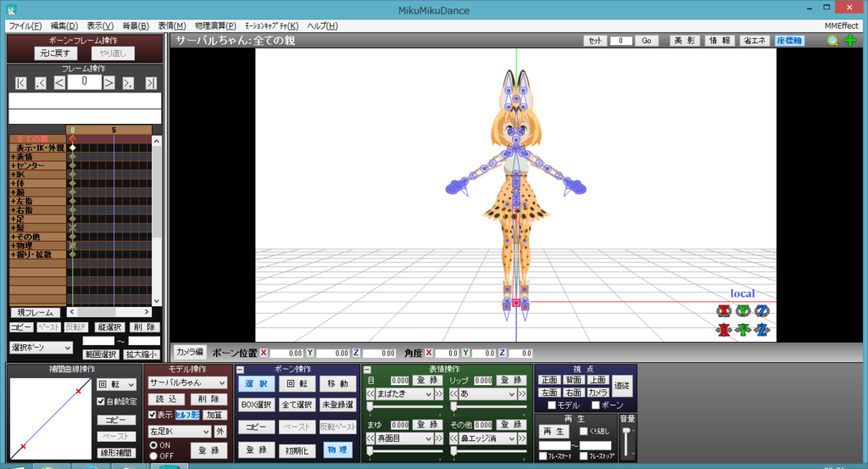Click upper X axis rotate icon
Screen dimensions: 868x469
click(724, 310)
